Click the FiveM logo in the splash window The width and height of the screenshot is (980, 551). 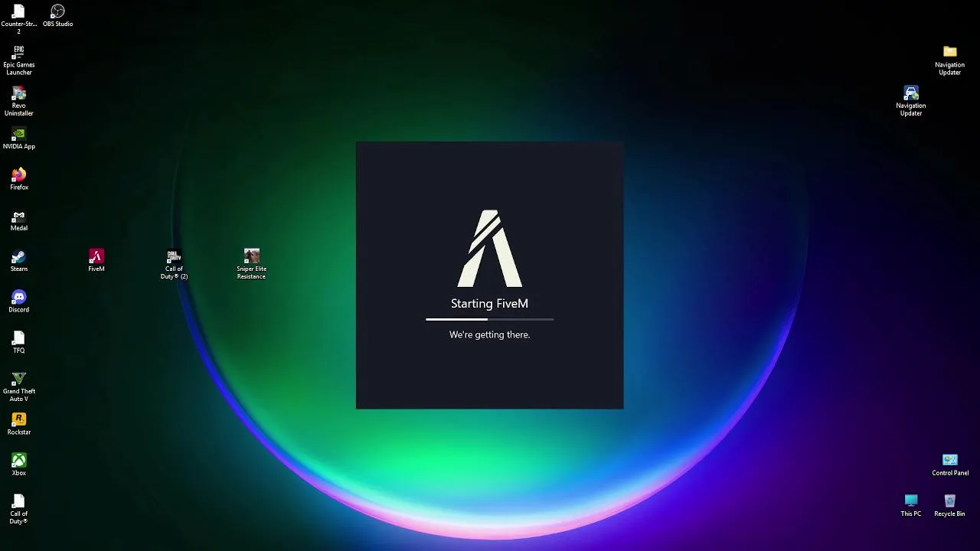pos(490,249)
